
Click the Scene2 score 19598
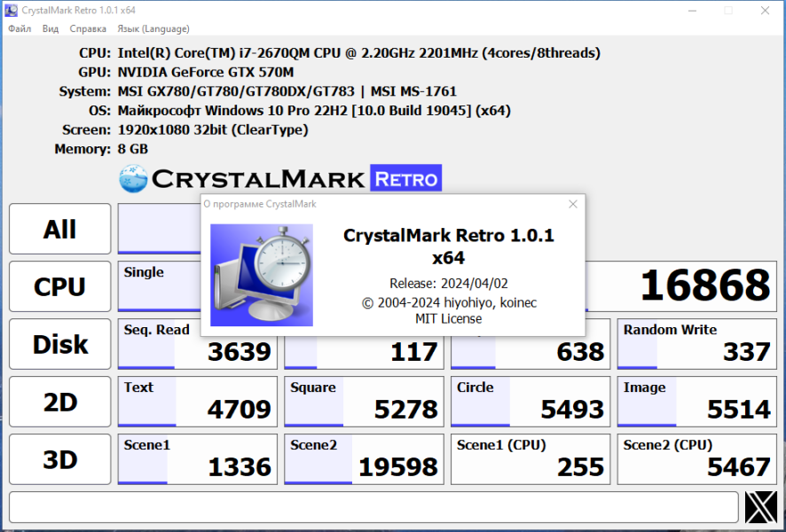[x=364, y=459]
